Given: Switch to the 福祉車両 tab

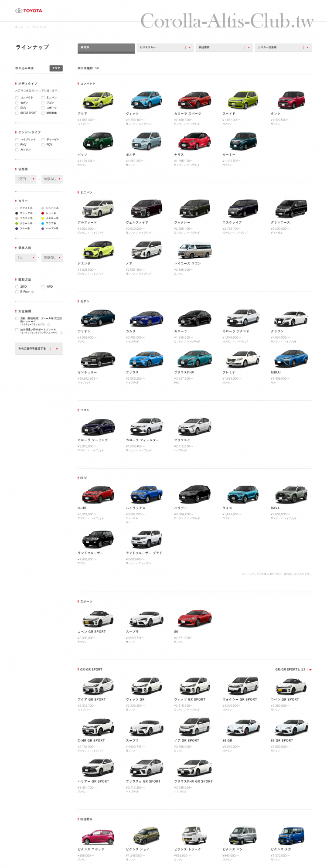Looking at the screenshot, I should click(224, 48).
